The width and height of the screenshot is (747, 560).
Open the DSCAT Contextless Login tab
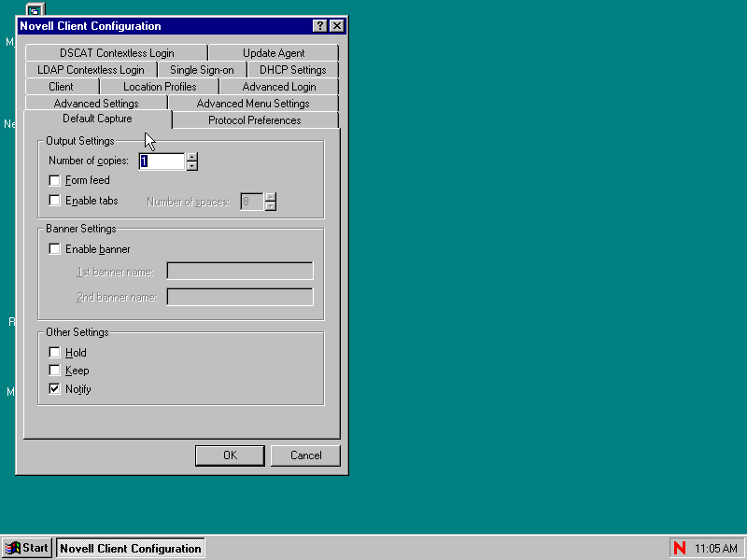(117, 53)
